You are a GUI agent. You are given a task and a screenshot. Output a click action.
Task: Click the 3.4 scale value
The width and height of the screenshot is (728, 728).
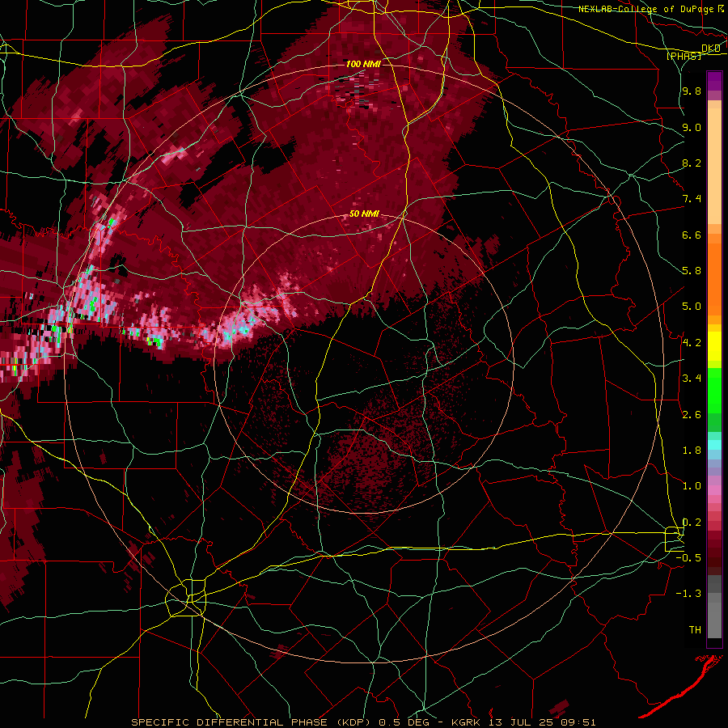[692, 379]
